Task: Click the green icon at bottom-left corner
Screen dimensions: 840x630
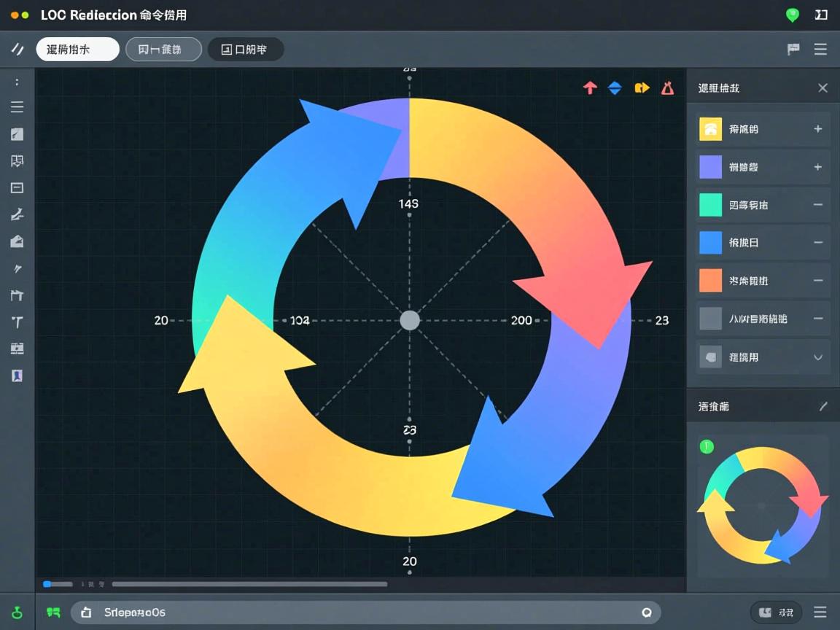Action: click(x=17, y=612)
